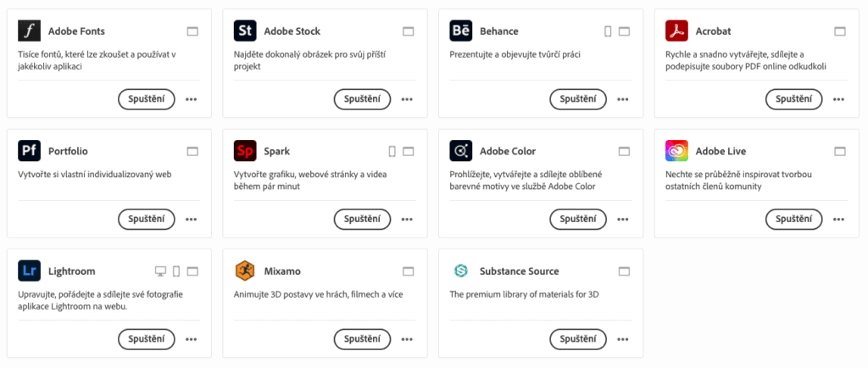Click the Spark Sp icon

click(x=245, y=151)
